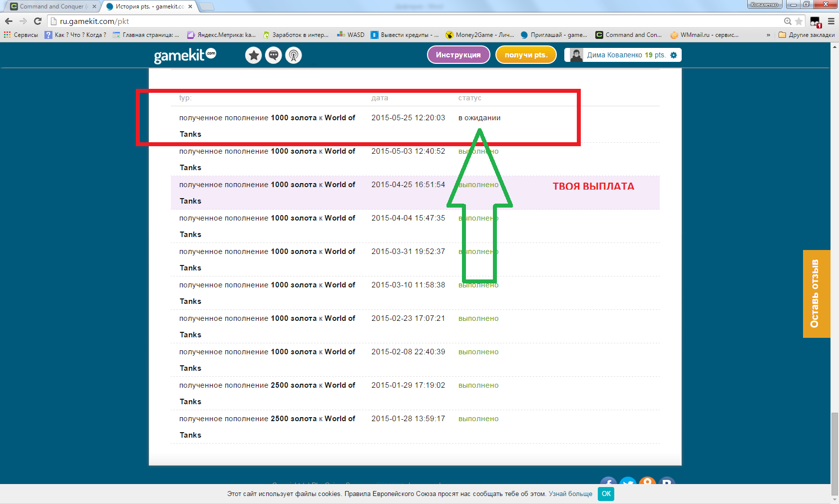Click the статус column header
The image size is (839, 504).
[x=470, y=98]
